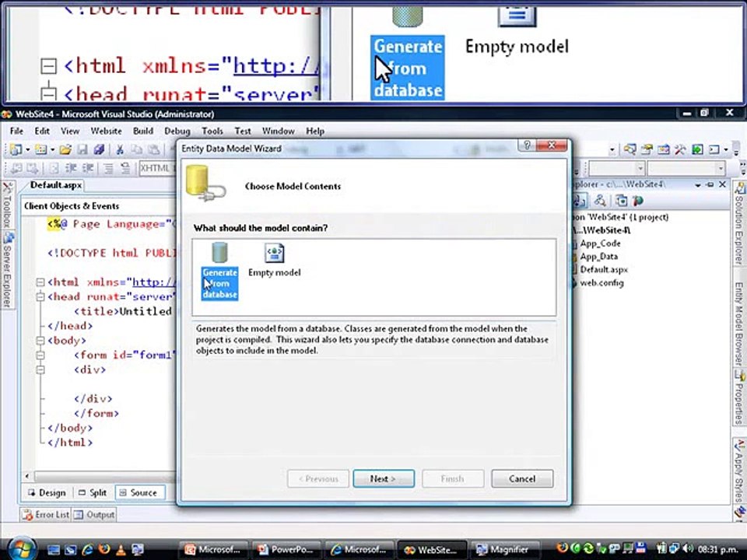Screen dimensions: 747x560
Task: Open the Entity Model Browser side tab
Action: pyautogui.click(x=739, y=324)
